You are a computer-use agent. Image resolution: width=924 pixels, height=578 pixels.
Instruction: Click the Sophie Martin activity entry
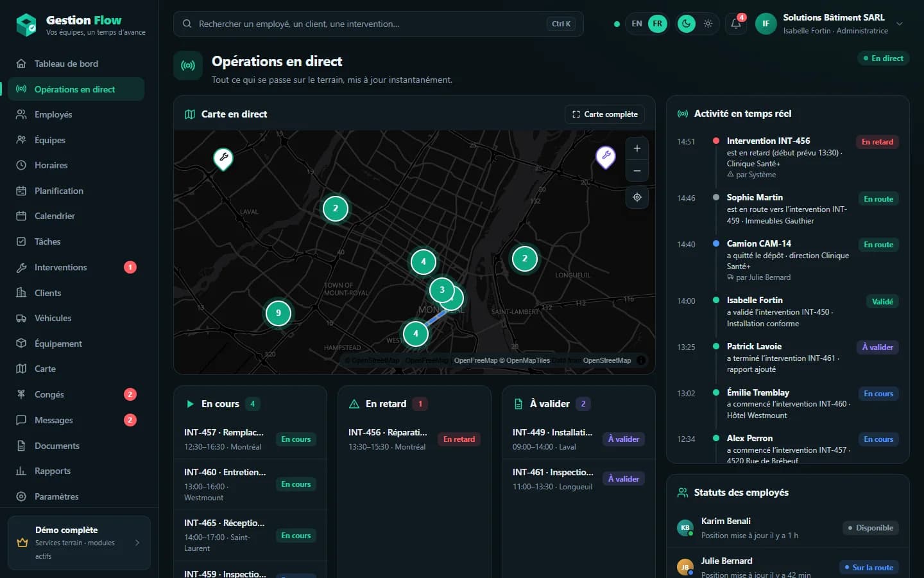pyautogui.click(x=788, y=209)
